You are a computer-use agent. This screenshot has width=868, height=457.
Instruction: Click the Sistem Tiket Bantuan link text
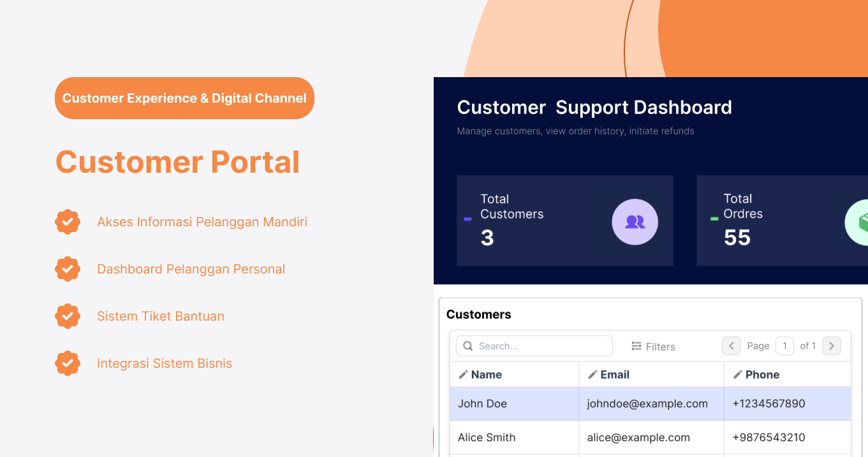[x=160, y=316]
